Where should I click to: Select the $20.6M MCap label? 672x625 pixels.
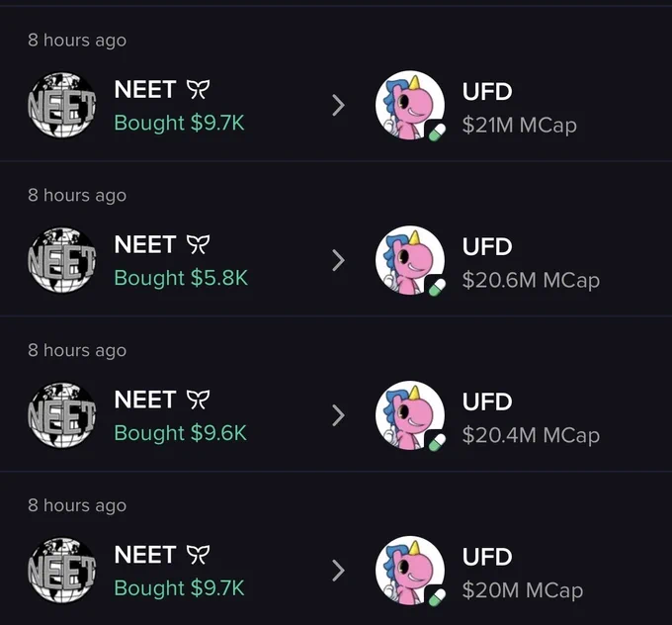click(531, 280)
